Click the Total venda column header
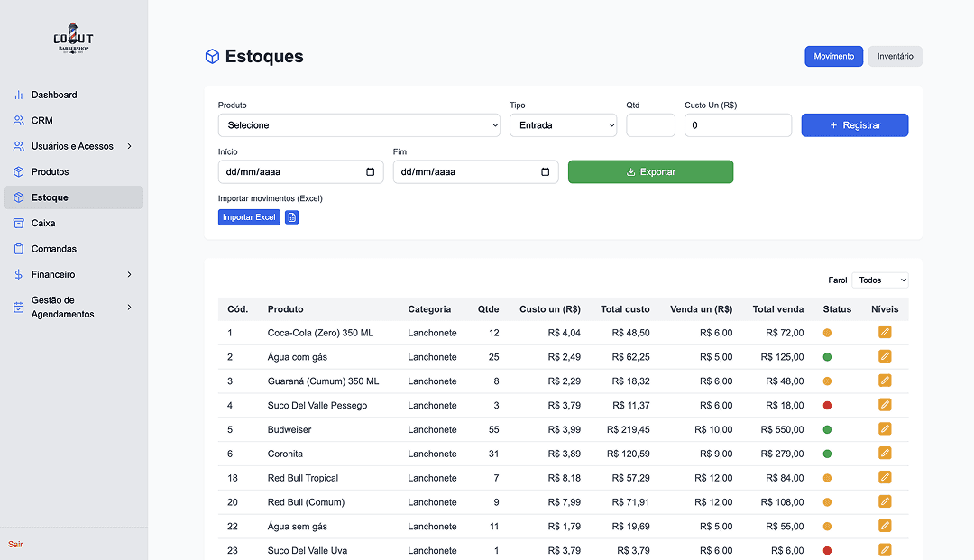The width and height of the screenshot is (974, 560). [x=777, y=309]
